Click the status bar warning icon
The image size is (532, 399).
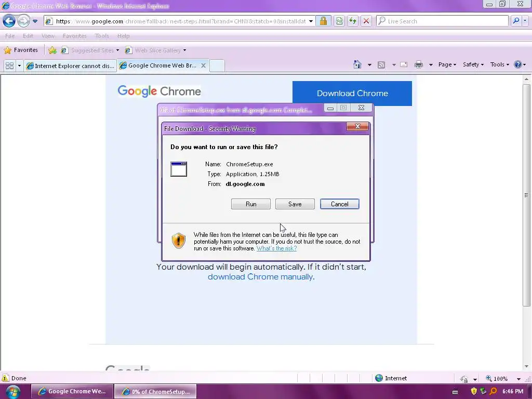coord(5,378)
